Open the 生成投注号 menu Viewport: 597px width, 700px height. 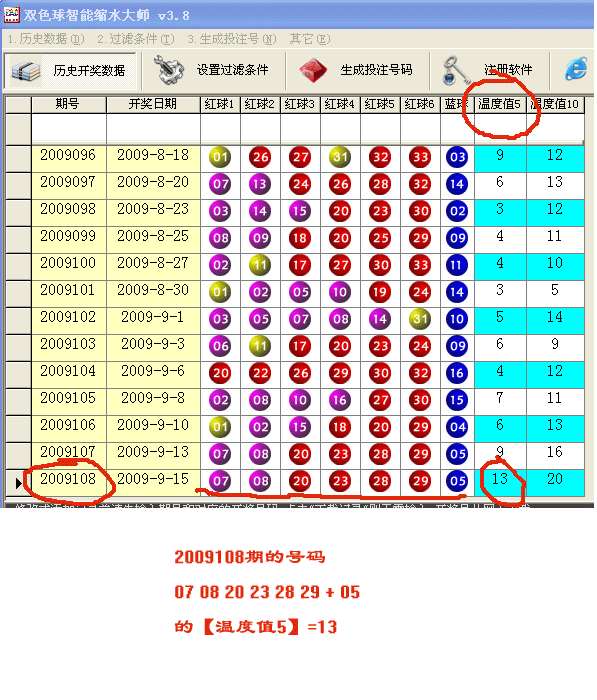pos(232,39)
